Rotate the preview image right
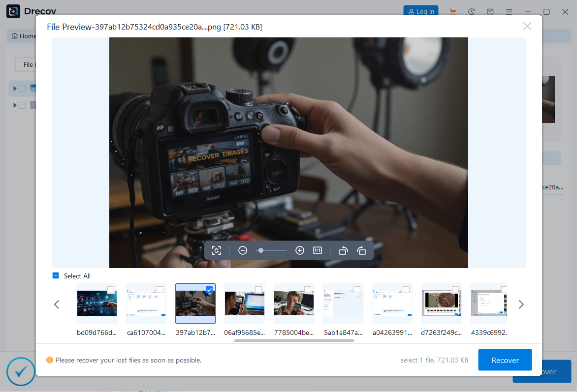 [361, 250]
